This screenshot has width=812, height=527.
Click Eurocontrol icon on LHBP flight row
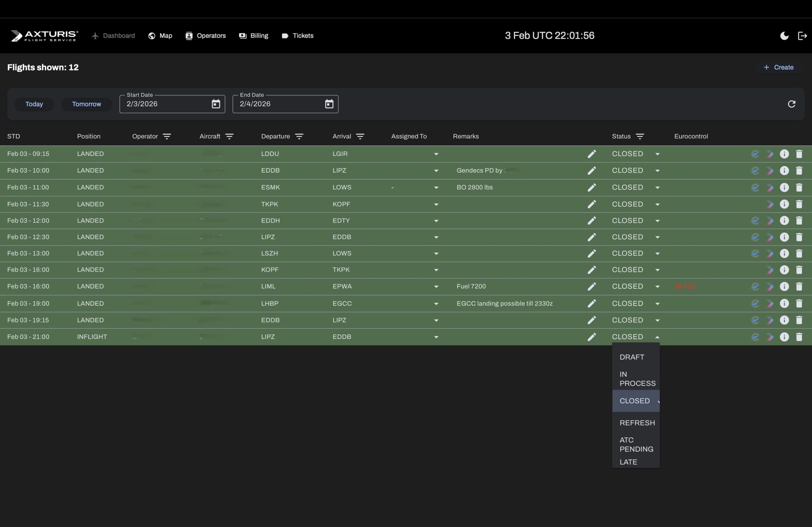pos(755,303)
